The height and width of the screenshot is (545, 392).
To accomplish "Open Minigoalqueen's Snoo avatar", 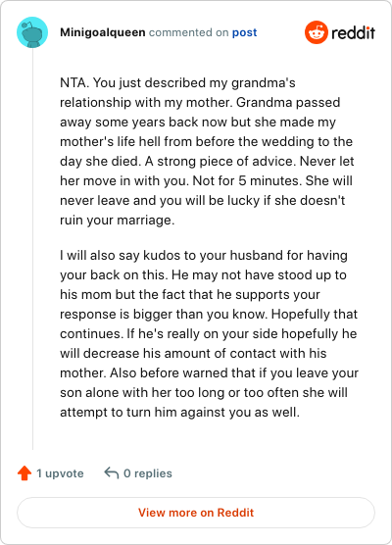I will pos(32,32).
